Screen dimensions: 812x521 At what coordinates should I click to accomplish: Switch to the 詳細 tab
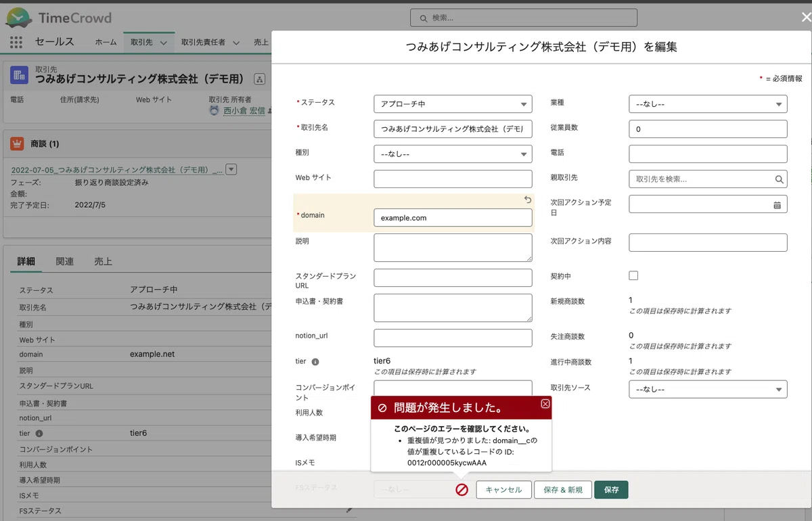(x=26, y=261)
